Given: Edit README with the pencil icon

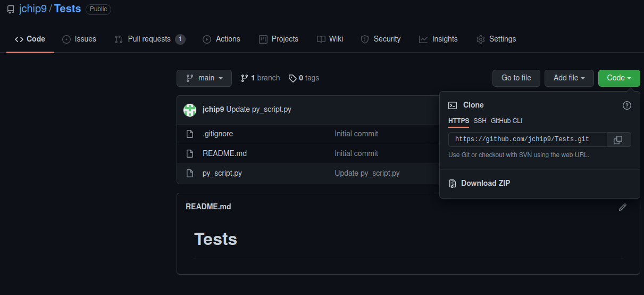Looking at the screenshot, I should coord(623,207).
